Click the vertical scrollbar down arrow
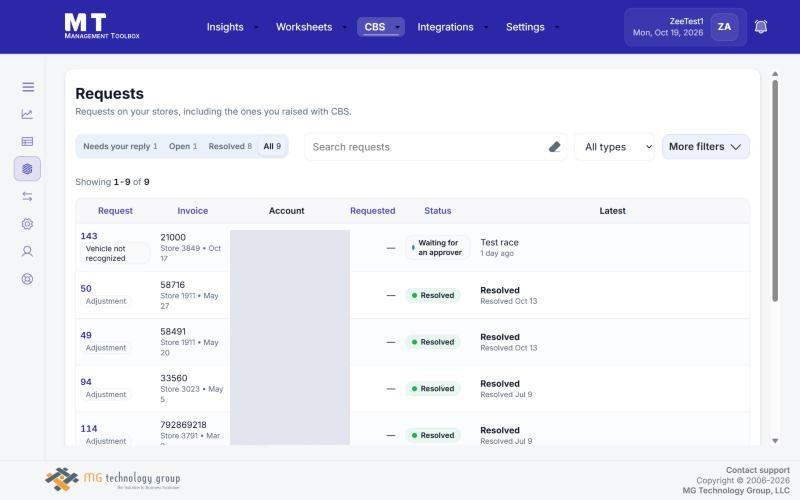The image size is (800, 500). pyautogui.click(x=775, y=441)
